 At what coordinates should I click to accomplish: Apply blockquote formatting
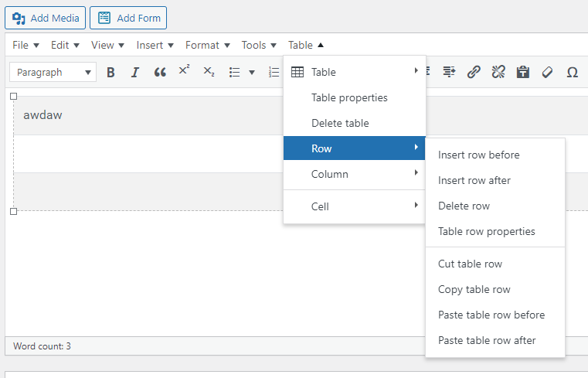160,72
